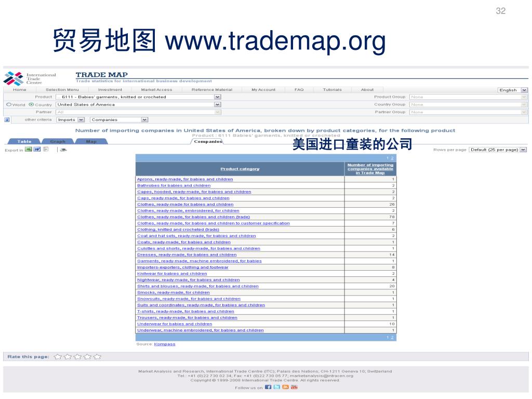532x399 pixels.
Task: Select the World radio button
Action: (x=9, y=104)
